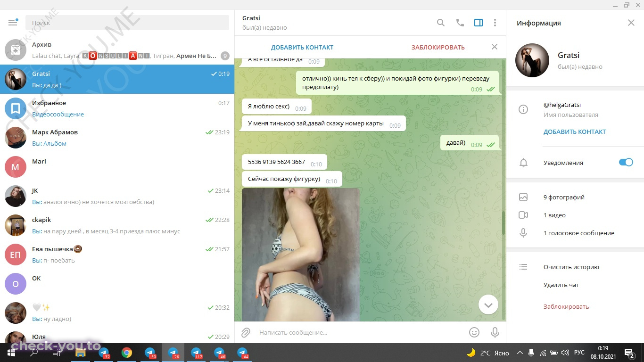
Task: Click the microphone icon beside голосовое сообщение
Action: [523, 233]
